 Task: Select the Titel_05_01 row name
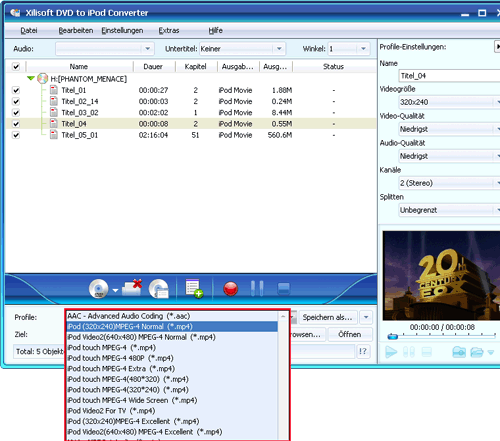click(x=80, y=135)
